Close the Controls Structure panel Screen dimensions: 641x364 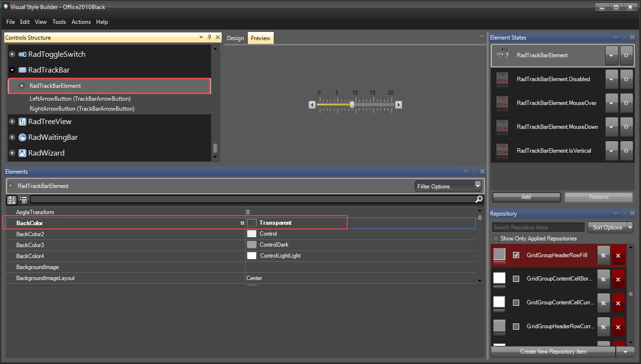[x=218, y=37]
